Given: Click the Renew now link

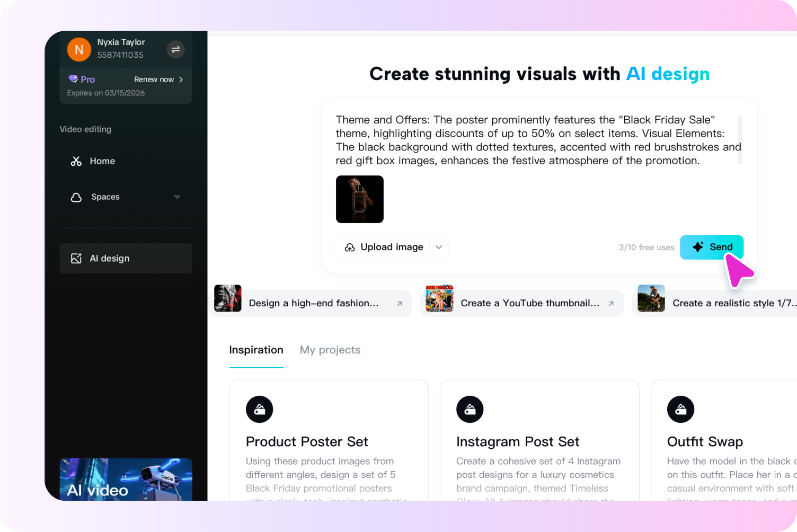Looking at the screenshot, I should (x=154, y=79).
